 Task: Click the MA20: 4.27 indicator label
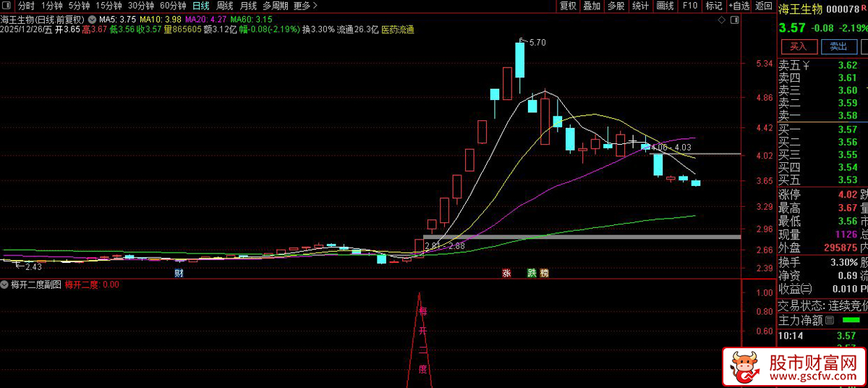(x=206, y=18)
